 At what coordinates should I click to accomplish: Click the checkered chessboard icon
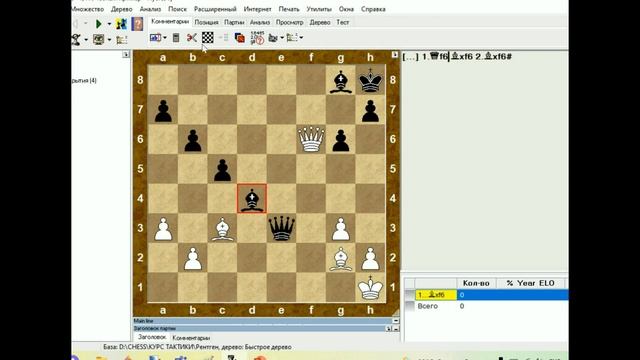coord(208,38)
